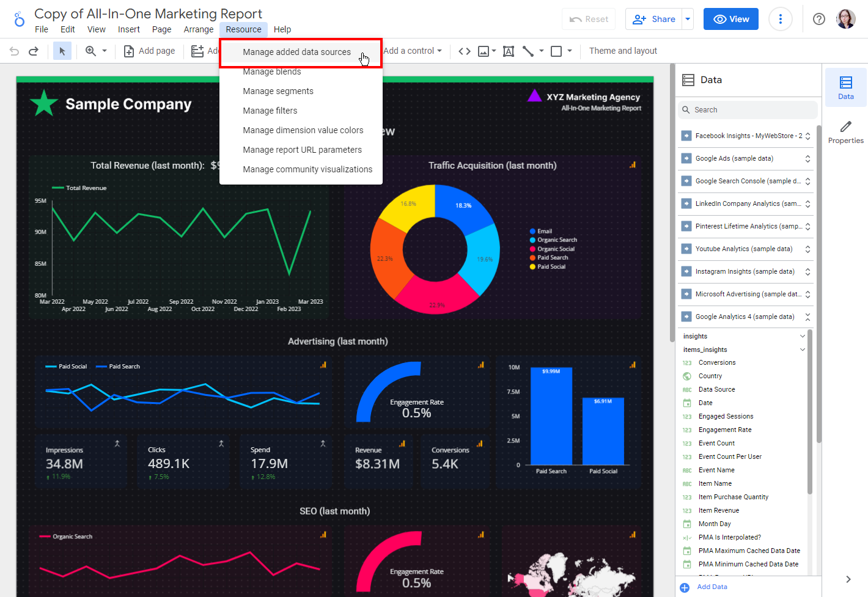Open the Help question mark icon
The width and height of the screenshot is (868, 597).
coord(819,19)
